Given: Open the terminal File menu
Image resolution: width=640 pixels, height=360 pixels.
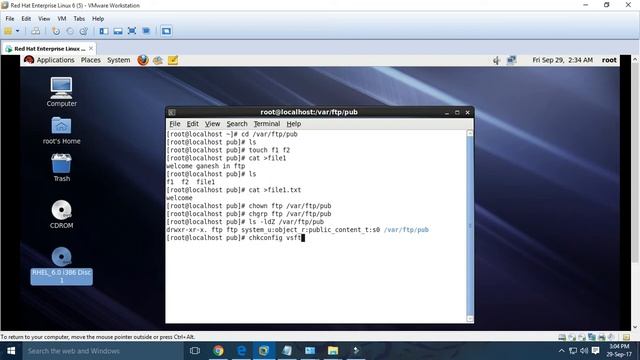Looking at the screenshot, I should coord(175,124).
